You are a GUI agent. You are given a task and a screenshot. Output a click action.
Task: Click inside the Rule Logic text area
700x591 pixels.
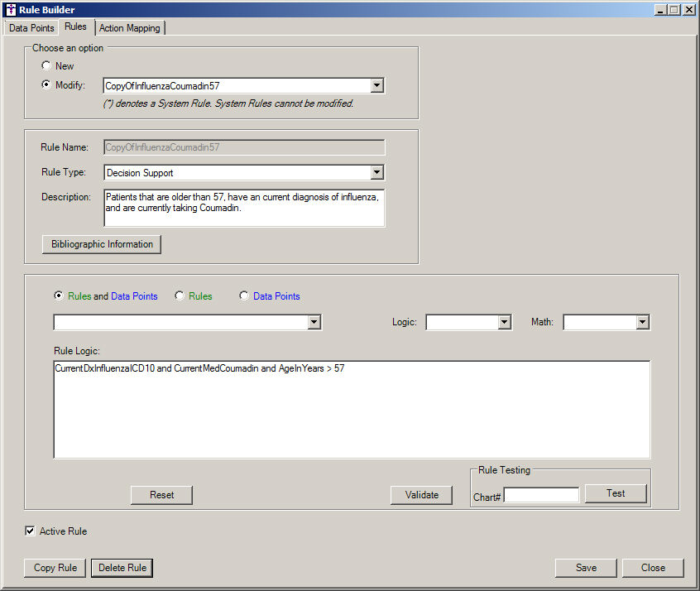[x=352, y=410]
